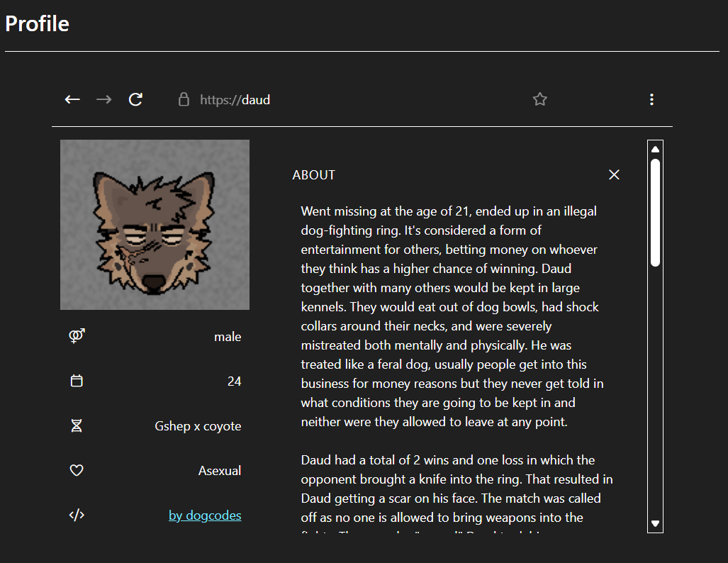Click the ABOUT section heading
Viewport: 728px width, 563px height.
tap(314, 175)
